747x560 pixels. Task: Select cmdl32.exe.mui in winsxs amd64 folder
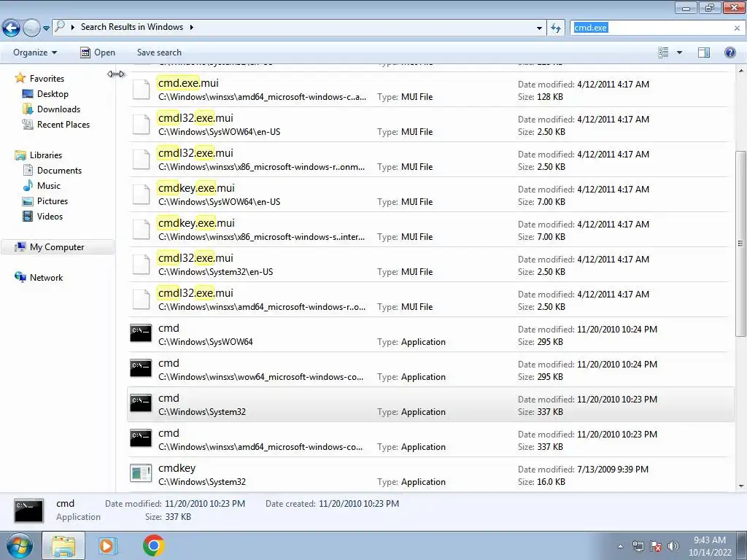coord(429,300)
